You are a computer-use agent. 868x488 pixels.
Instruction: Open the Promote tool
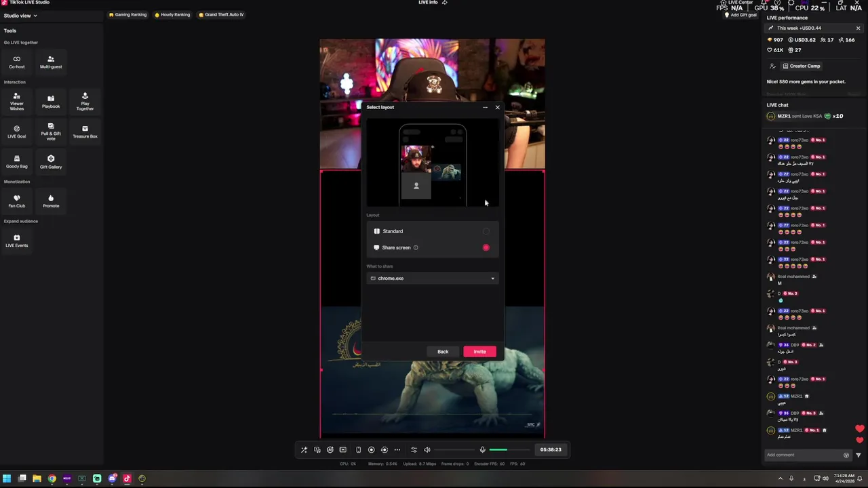pos(51,201)
